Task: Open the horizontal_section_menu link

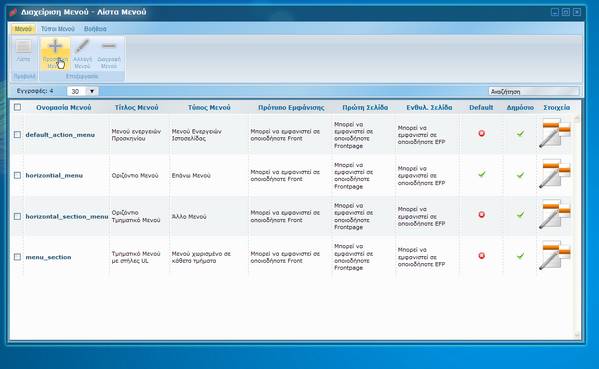Action: pos(67,216)
